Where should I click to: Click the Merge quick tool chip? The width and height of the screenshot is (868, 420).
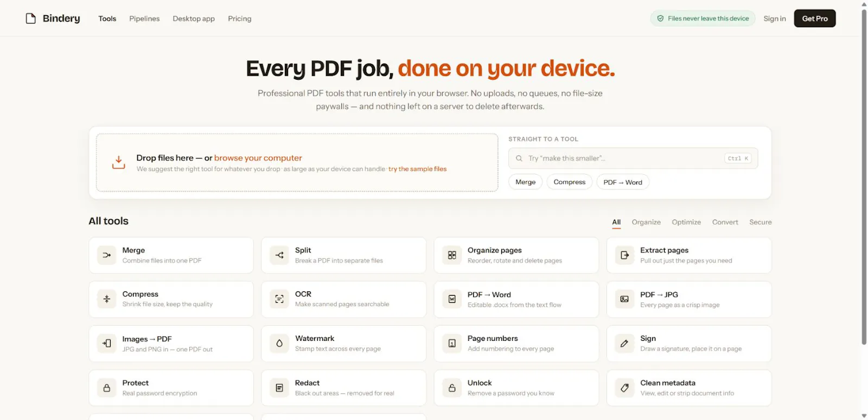coord(525,182)
